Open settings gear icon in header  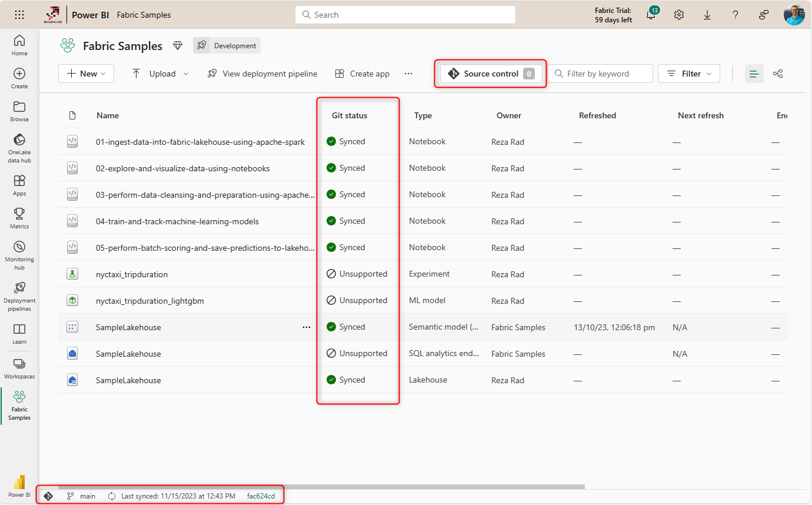coord(679,15)
